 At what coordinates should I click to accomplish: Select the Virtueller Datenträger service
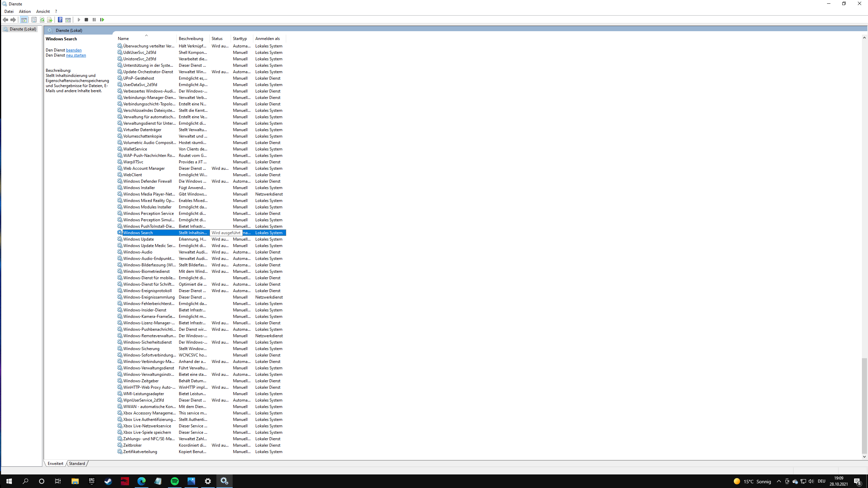click(202, 130)
